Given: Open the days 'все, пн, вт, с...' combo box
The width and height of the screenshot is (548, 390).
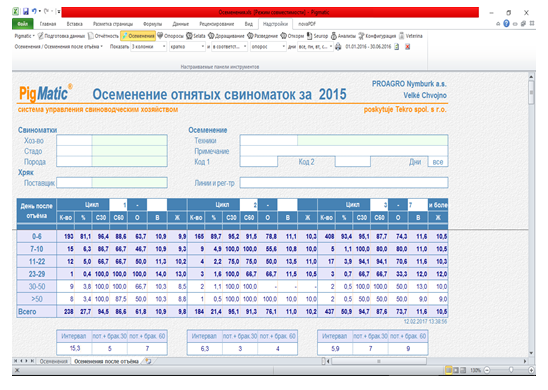Looking at the screenshot, I should [315, 46].
